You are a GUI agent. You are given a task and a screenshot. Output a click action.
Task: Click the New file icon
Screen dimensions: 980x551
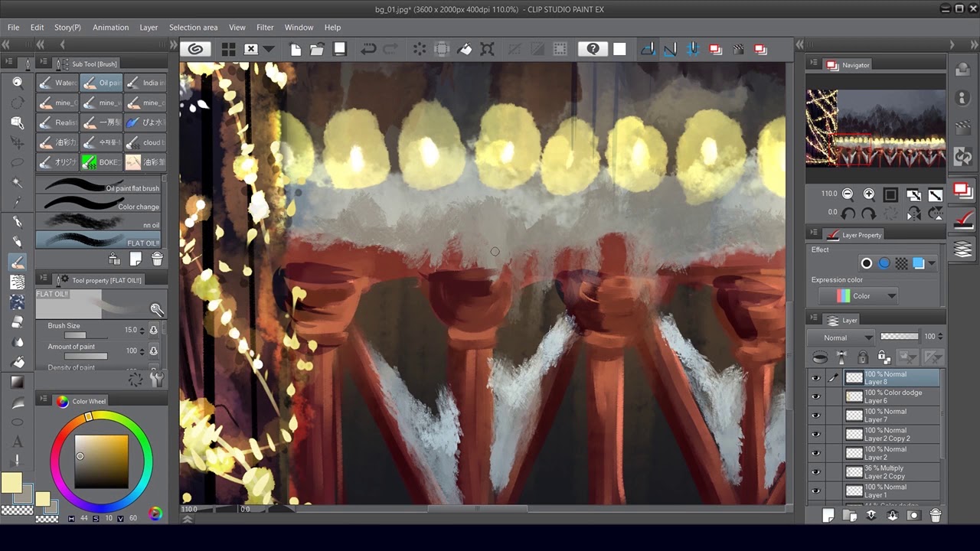tap(296, 49)
